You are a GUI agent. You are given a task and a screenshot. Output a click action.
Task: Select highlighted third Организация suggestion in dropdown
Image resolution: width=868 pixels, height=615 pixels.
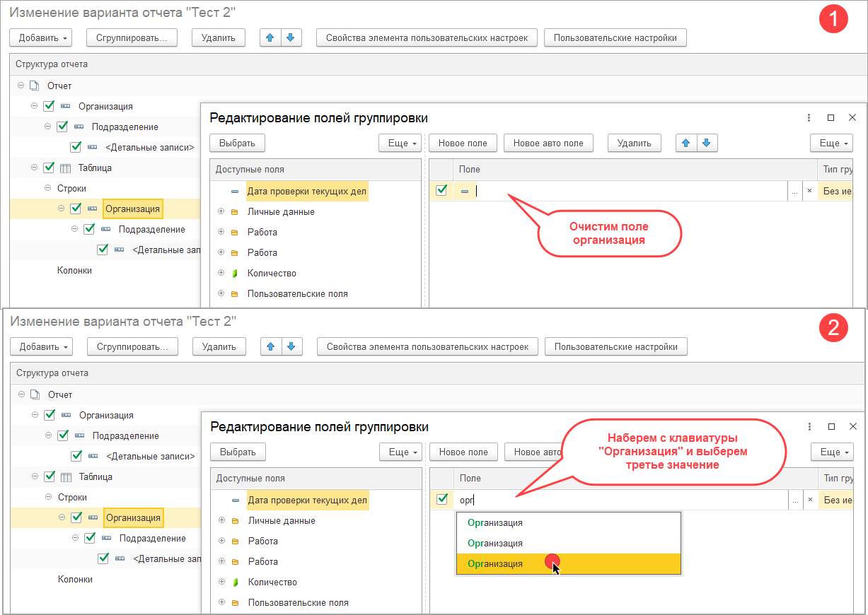pos(569,564)
